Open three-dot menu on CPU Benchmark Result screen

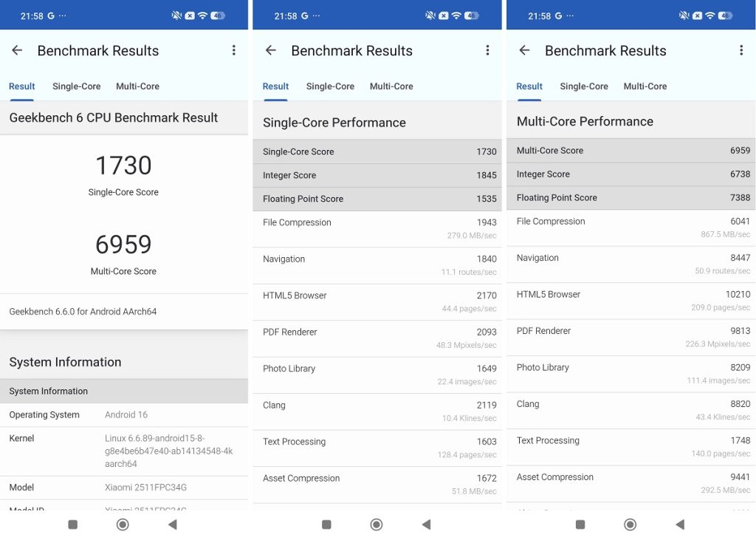tap(233, 50)
